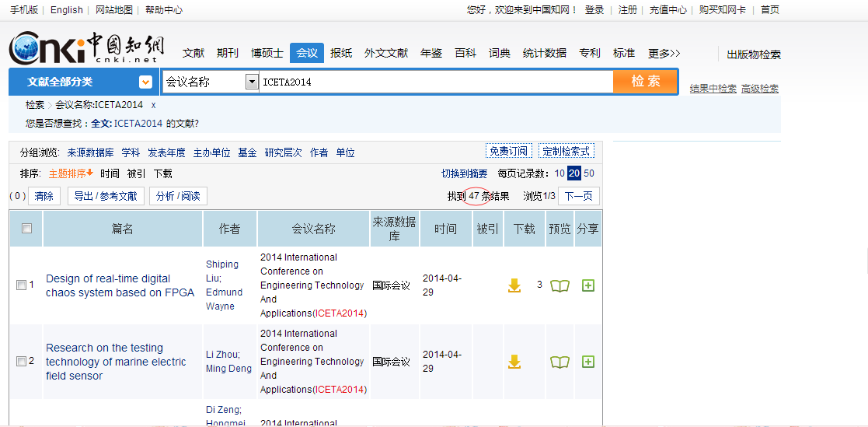Open 出版物检索 link
868x427 pixels.
click(754, 54)
